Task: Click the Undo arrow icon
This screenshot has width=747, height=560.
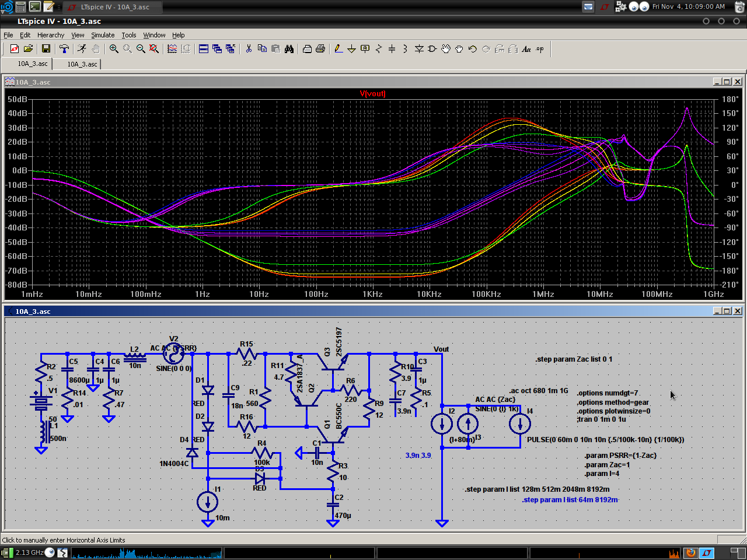Action: (473, 49)
